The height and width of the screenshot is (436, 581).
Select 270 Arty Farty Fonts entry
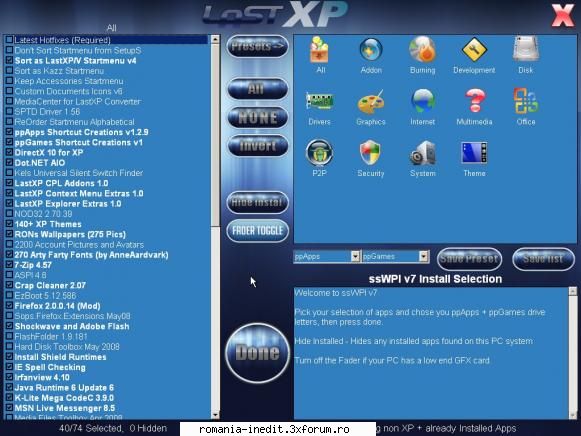coord(91,255)
